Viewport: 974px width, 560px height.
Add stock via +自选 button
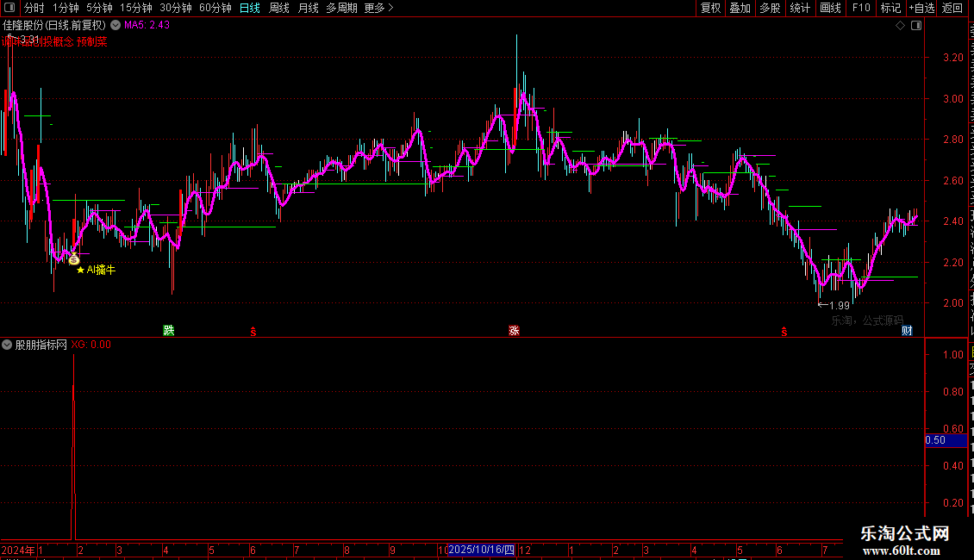[x=921, y=8]
